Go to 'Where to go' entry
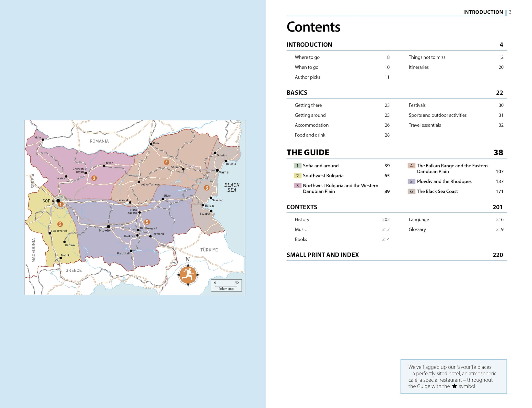This screenshot has height=408, width=532. point(307,57)
